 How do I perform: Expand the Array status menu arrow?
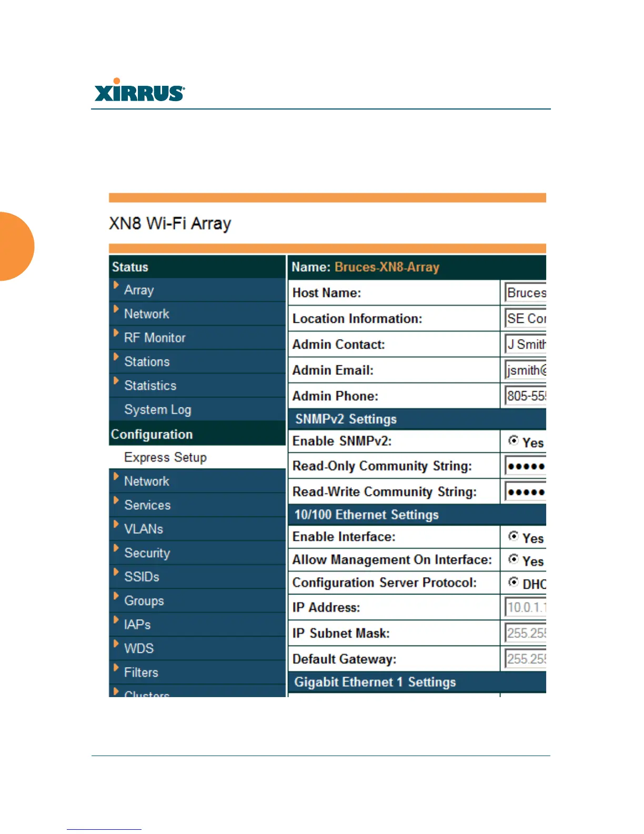coord(116,285)
